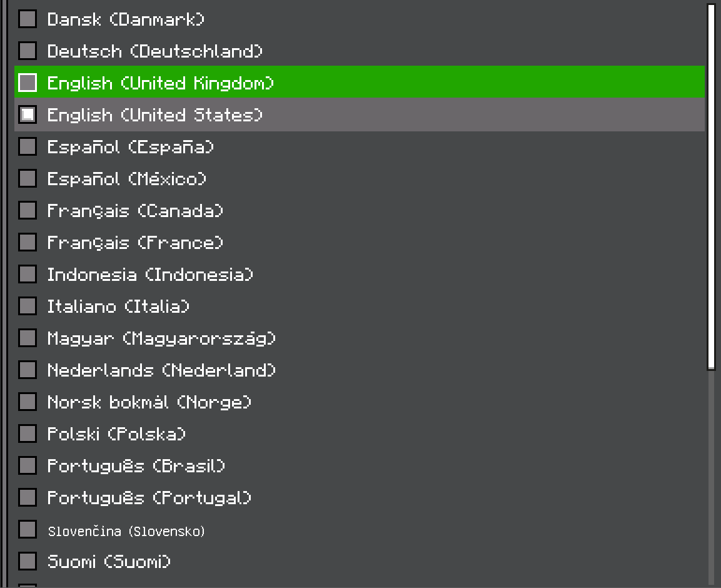Enable the Italiano (Italia) checkbox

click(x=28, y=306)
